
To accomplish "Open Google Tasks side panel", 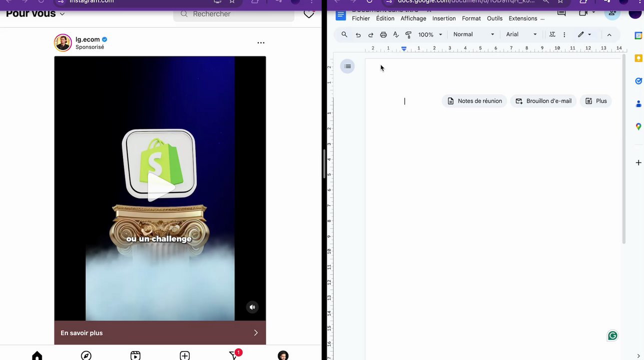I will 638,81.
